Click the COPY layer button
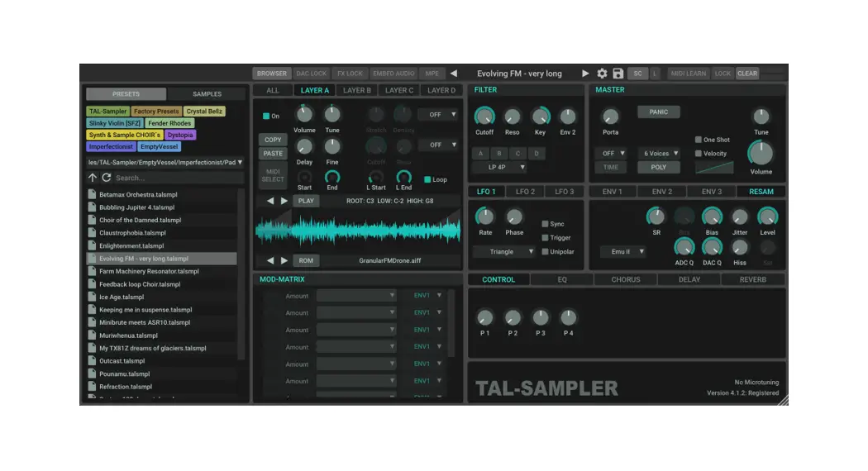 273,140
